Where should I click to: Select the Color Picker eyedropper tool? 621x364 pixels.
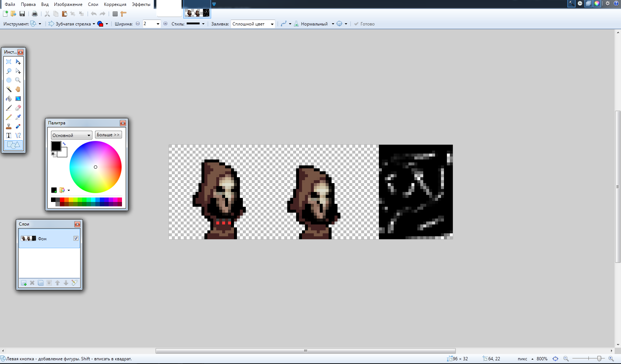point(18,117)
